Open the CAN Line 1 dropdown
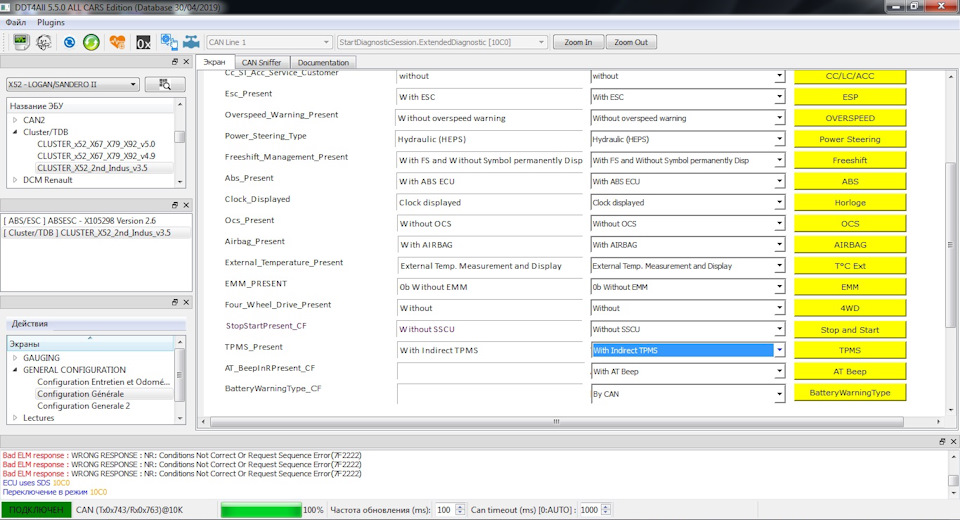The image size is (960, 520). tap(269, 42)
